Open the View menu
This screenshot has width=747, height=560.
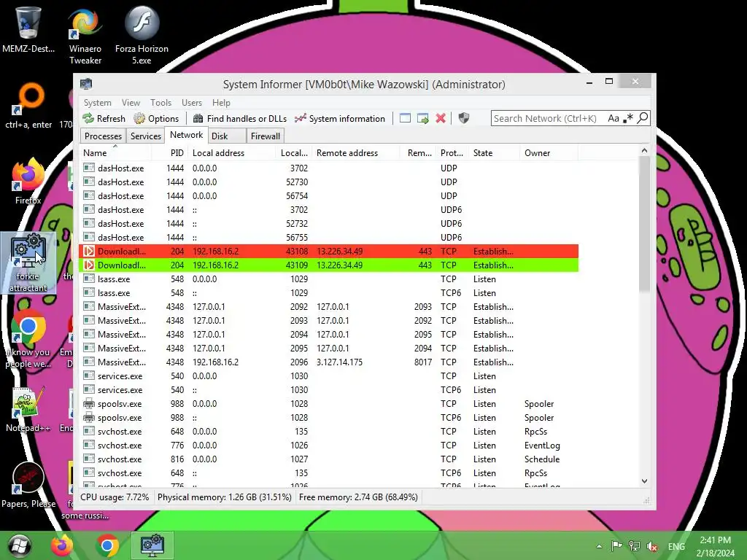tap(131, 102)
